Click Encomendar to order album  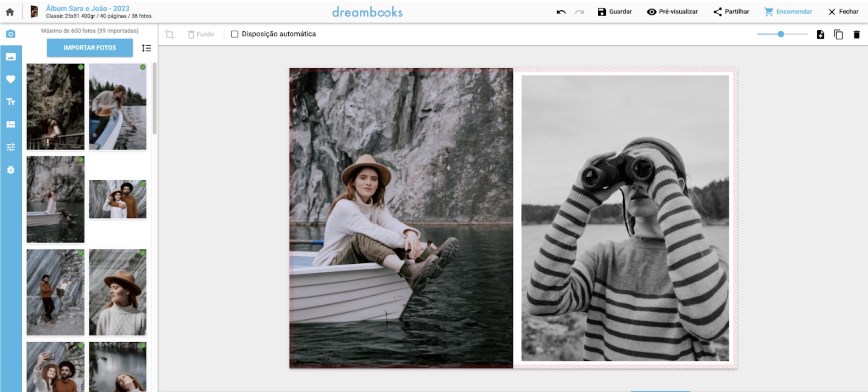[788, 12]
